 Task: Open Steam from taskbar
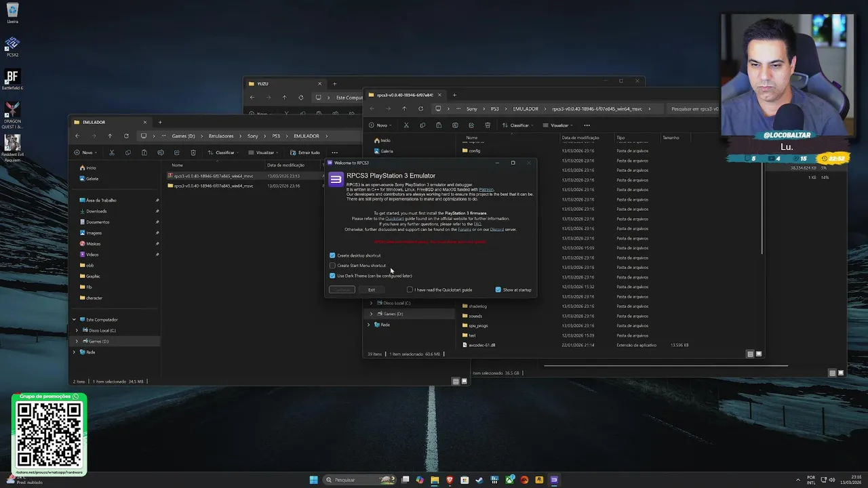click(x=479, y=480)
